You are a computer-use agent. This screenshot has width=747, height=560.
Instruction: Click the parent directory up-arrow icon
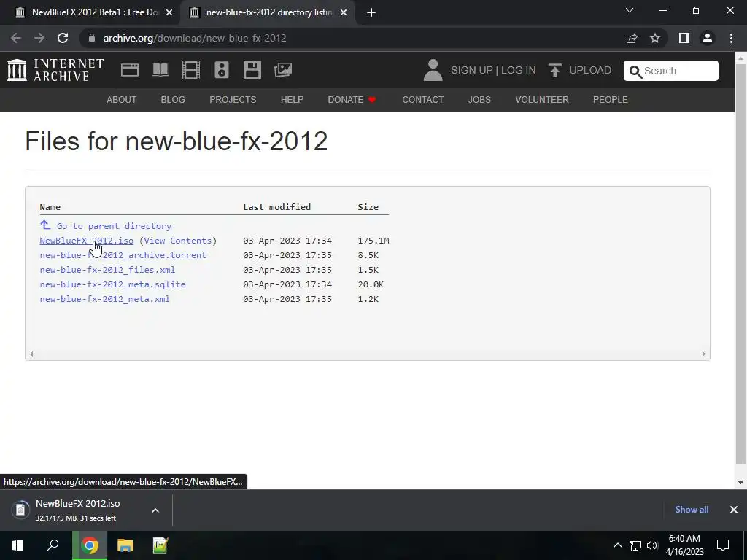coord(45,225)
